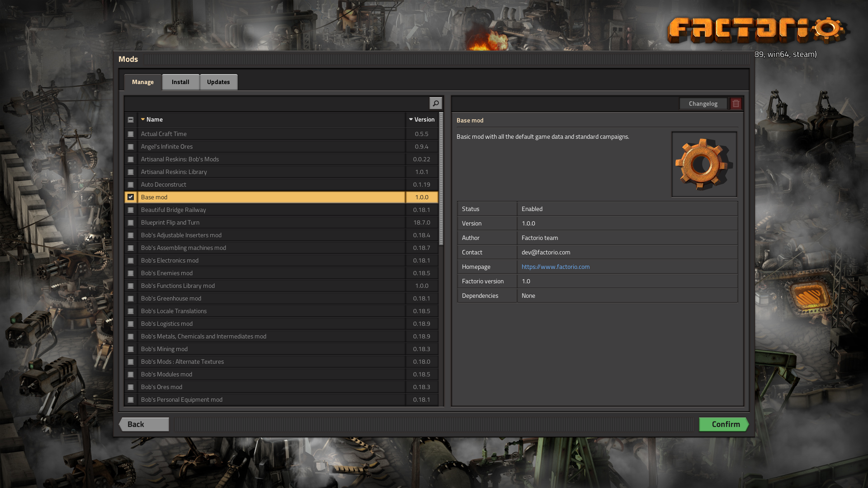Image resolution: width=868 pixels, height=488 pixels.
Task: Open the Updates tab
Action: pyautogui.click(x=218, y=82)
